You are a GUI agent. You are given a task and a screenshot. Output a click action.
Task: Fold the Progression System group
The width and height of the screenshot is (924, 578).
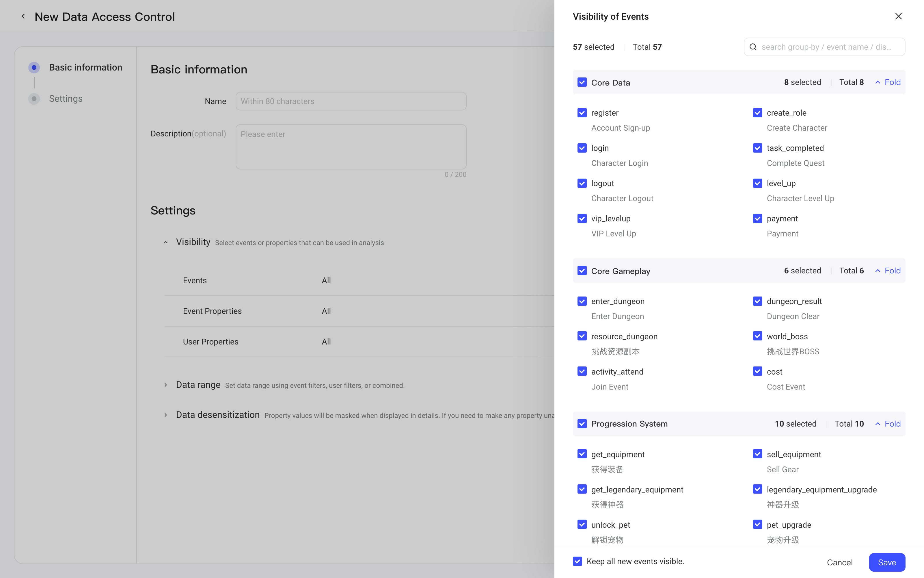pos(888,424)
